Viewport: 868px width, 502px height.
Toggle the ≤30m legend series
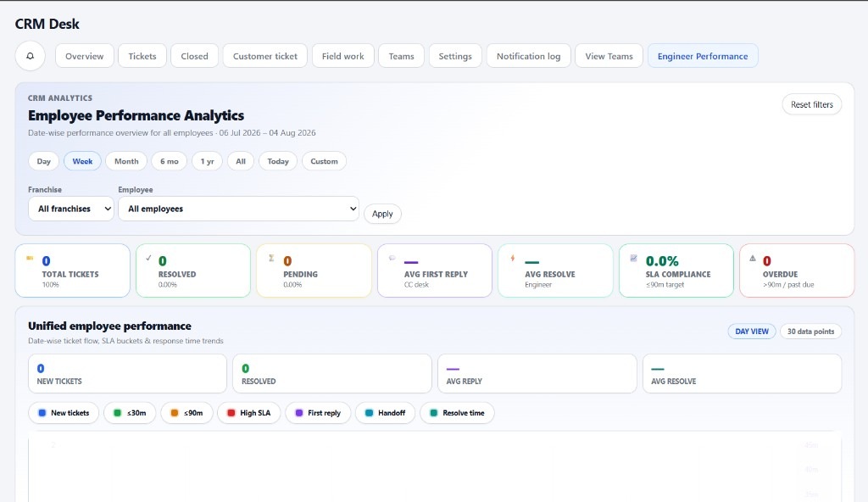pos(130,413)
